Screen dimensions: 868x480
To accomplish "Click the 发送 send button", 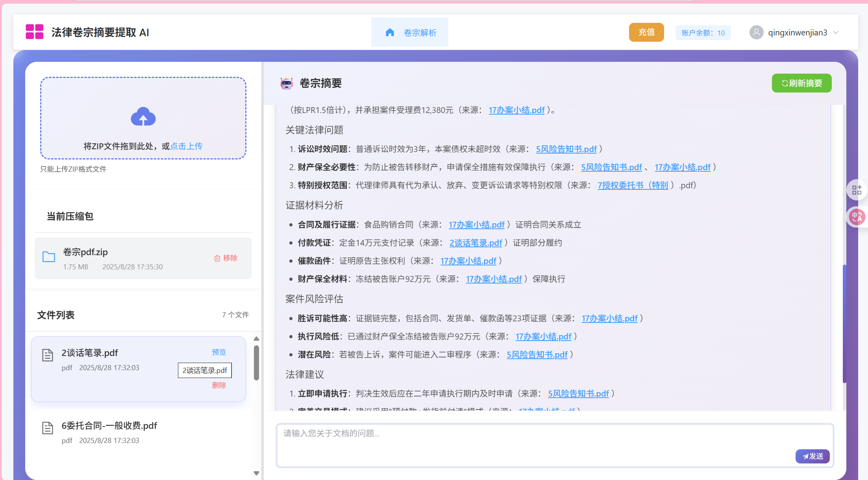I will (x=812, y=456).
